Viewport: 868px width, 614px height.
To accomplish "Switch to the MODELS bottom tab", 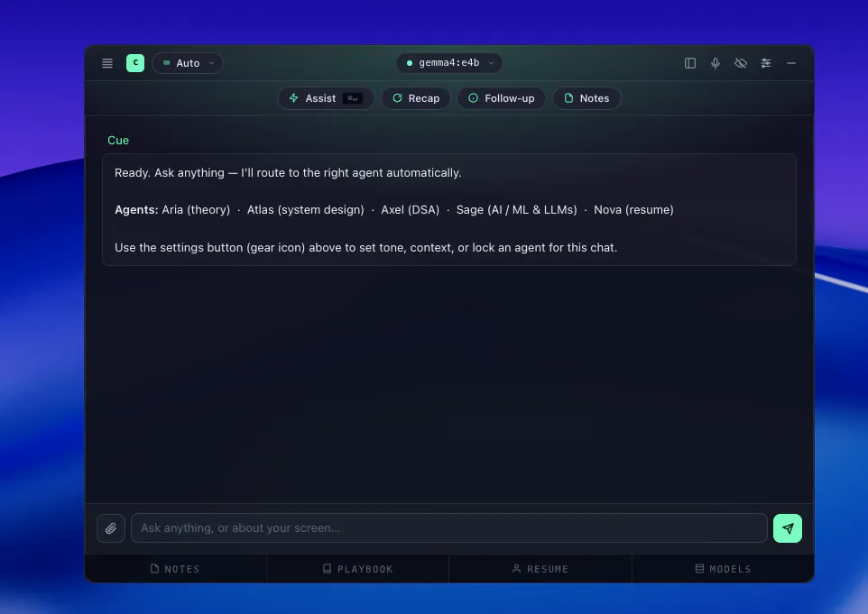I will [x=723, y=569].
